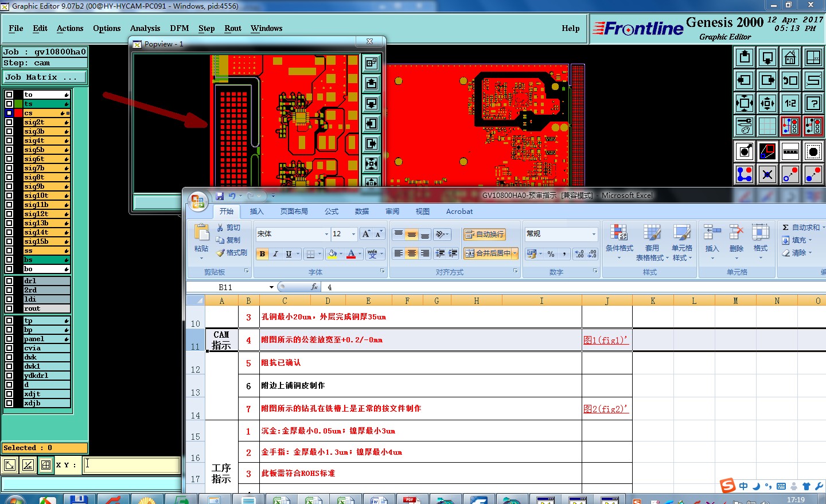Toggle visibility checkbox for layer sig2t

coord(9,122)
